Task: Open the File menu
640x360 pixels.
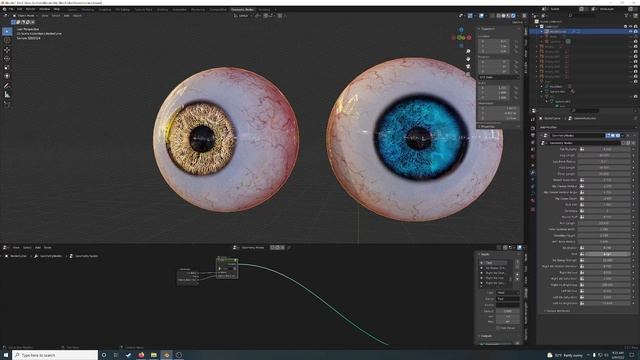Action: (x=11, y=9)
